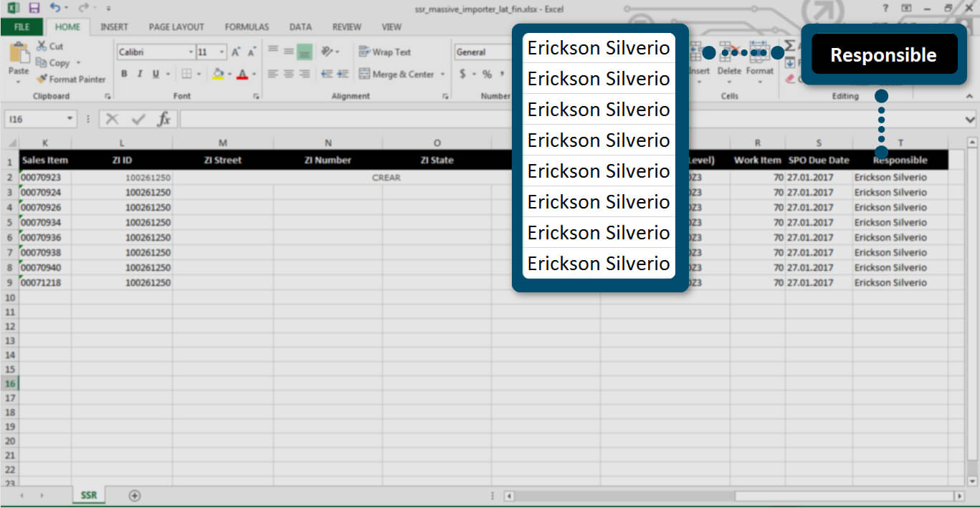This screenshot has height=508, width=980.
Task: Click the Save icon in quick access toolbar
Action: [x=34, y=8]
